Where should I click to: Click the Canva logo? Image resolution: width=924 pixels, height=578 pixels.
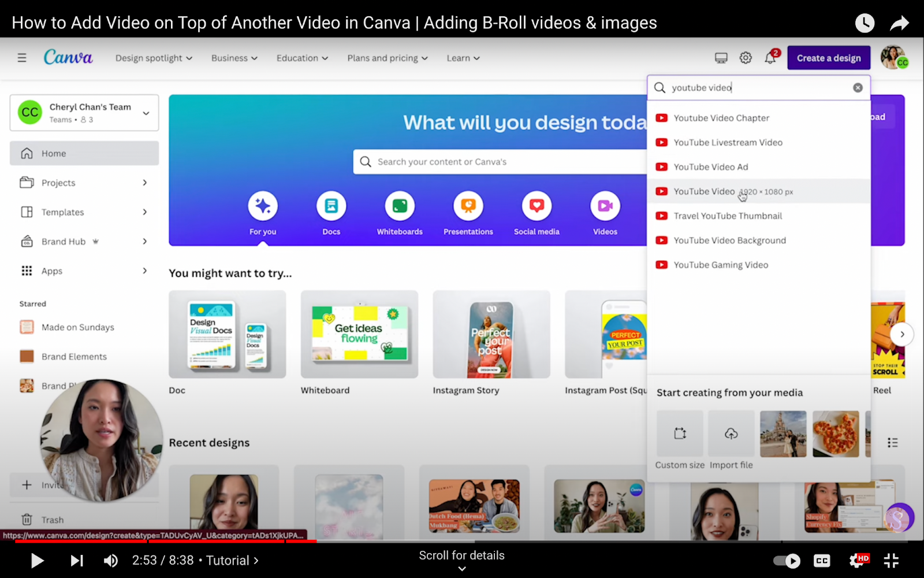(x=68, y=57)
